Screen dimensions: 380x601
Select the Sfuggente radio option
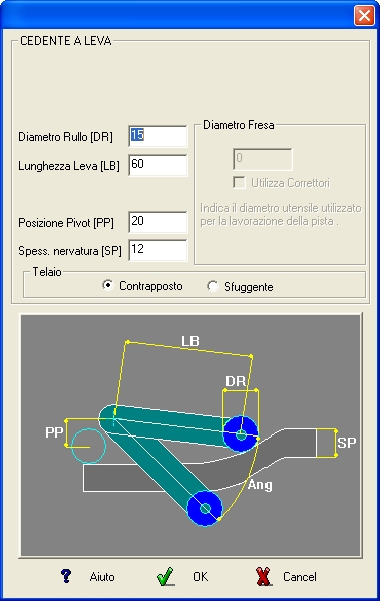tap(212, 286)
